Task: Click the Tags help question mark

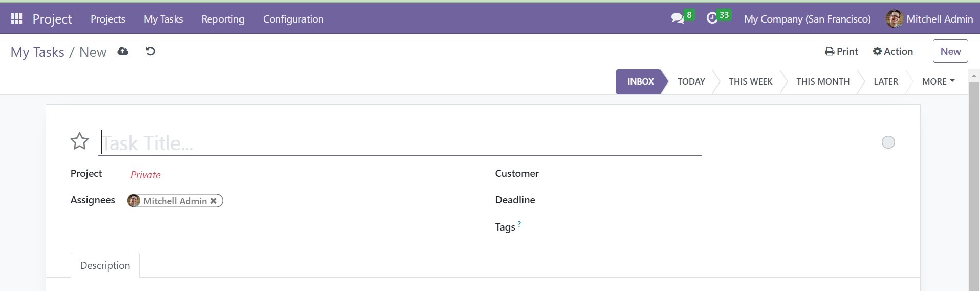Action: pyautogui.click(x=519, y=224)
